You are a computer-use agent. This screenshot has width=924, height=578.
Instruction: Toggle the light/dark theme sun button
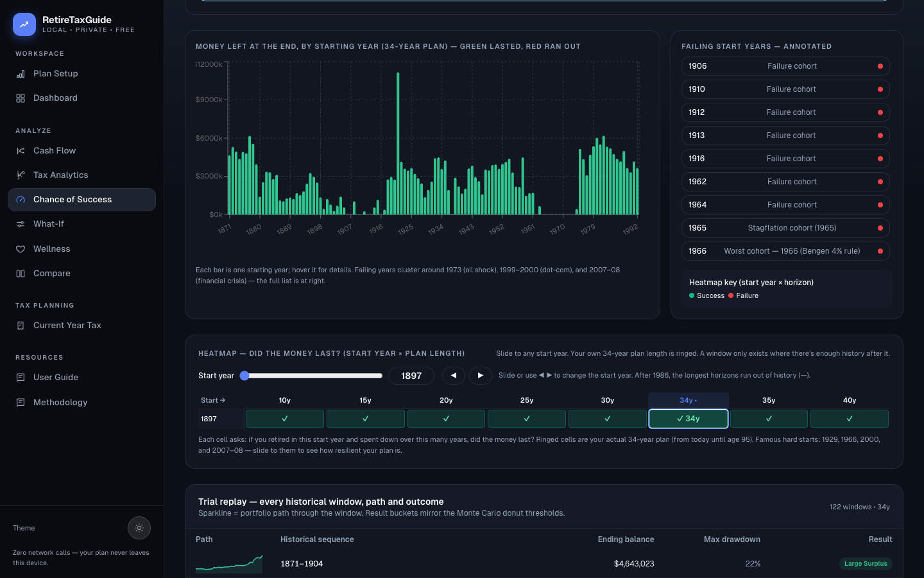pyautogui.click(x=139, y=528)
